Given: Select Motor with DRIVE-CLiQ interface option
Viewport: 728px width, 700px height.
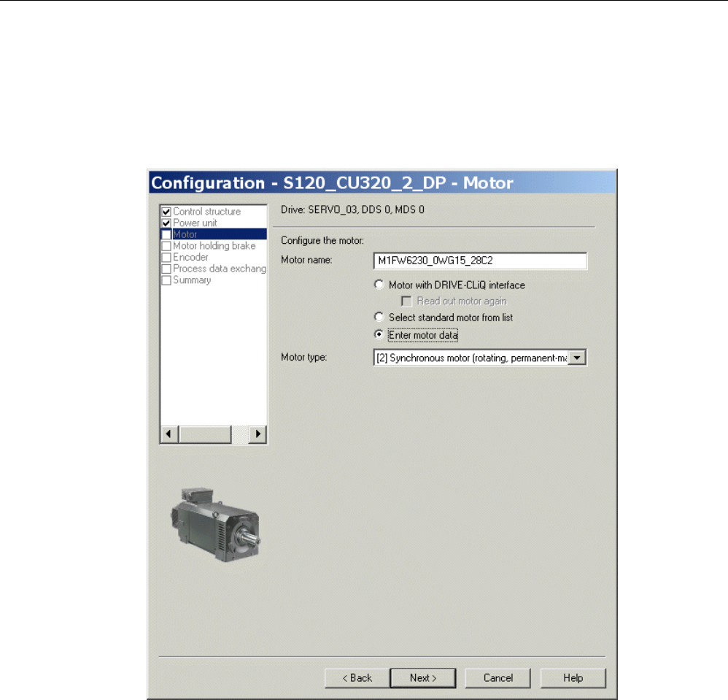Looking at the screenshot, I should [379, 284].
